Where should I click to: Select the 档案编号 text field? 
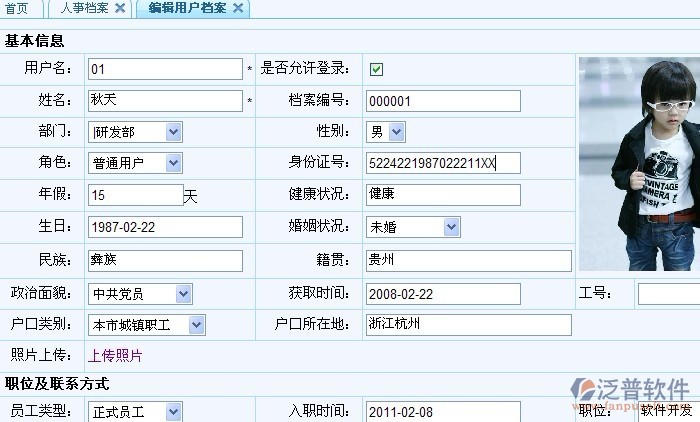(x=443, y=101)
